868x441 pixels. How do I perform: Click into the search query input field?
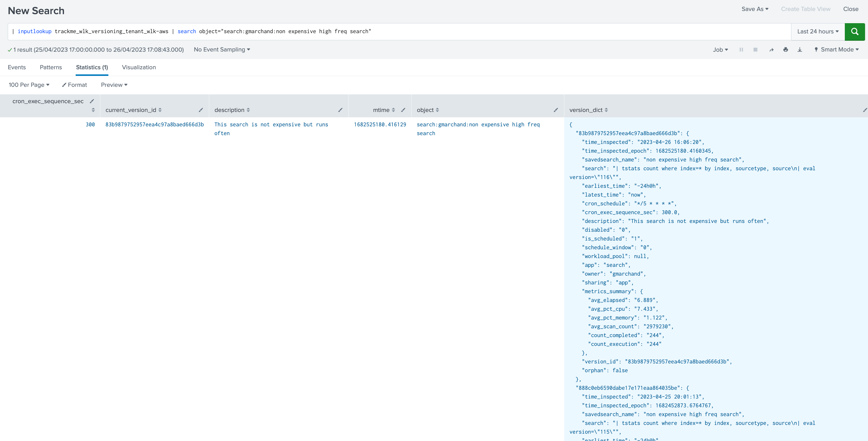click(399, 32)
